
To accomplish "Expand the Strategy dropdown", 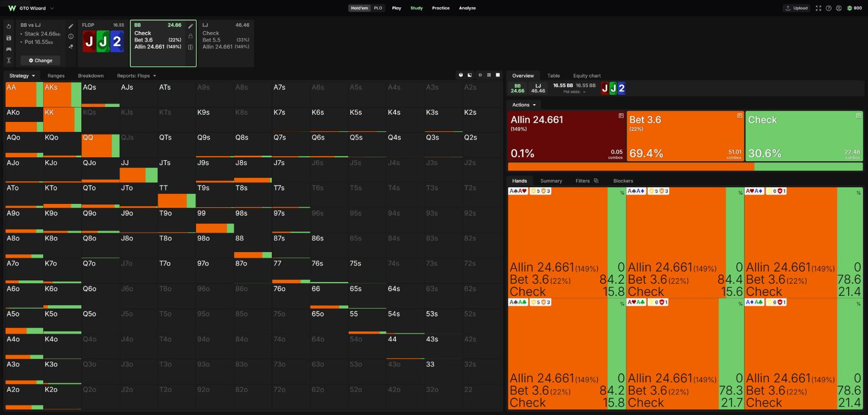I will [22, 75].
